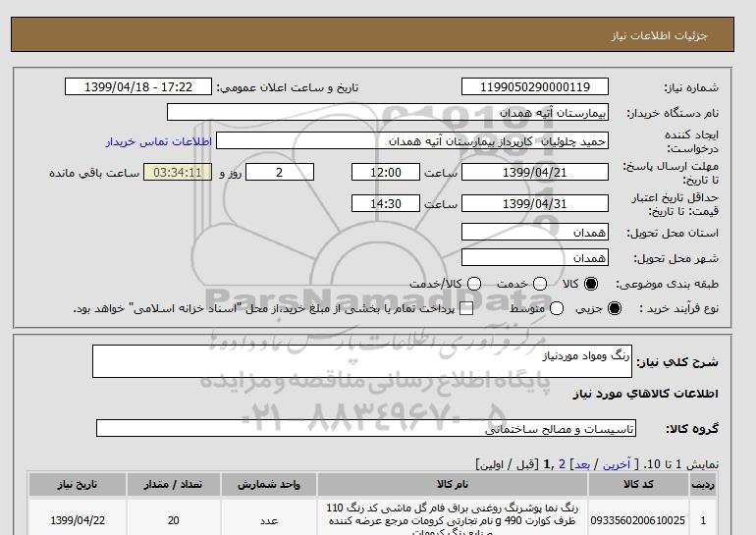
Task: Select the کالا/خدمت radio button
Action: coord(474,284)
